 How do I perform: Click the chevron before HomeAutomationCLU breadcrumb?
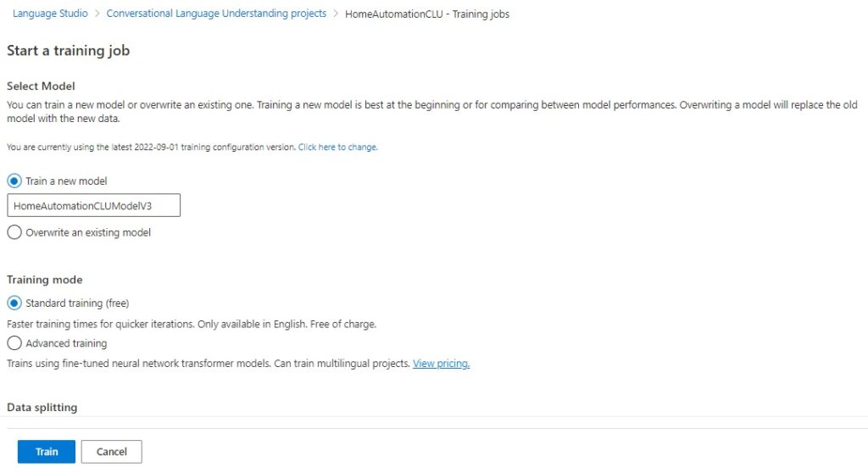point(336,14)
